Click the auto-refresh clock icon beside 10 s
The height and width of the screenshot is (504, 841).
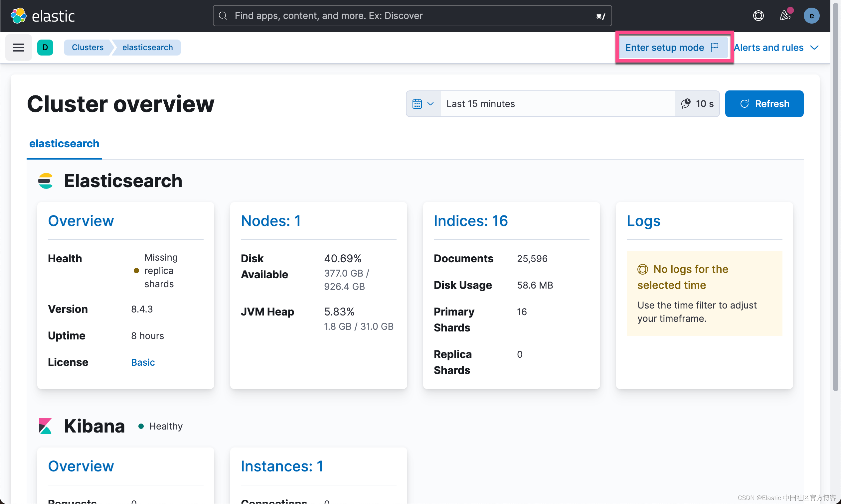tap(685, 104)
